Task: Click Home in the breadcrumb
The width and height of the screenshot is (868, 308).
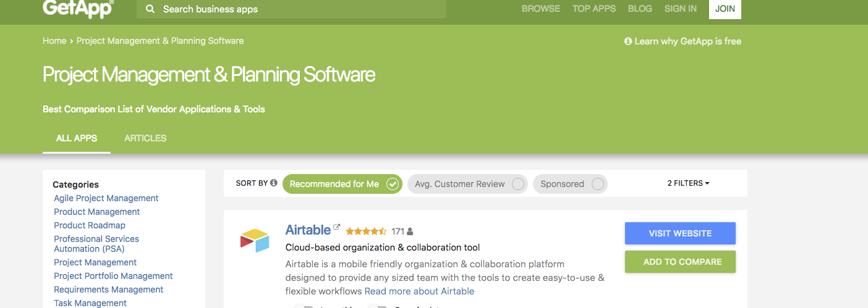Action: (54, 41)
